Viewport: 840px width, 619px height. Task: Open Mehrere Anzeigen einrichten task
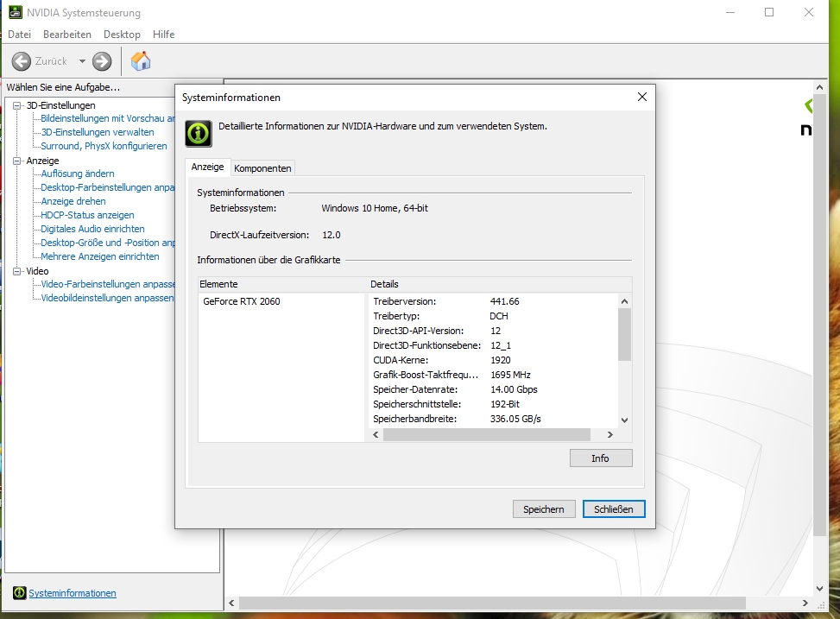100,256
